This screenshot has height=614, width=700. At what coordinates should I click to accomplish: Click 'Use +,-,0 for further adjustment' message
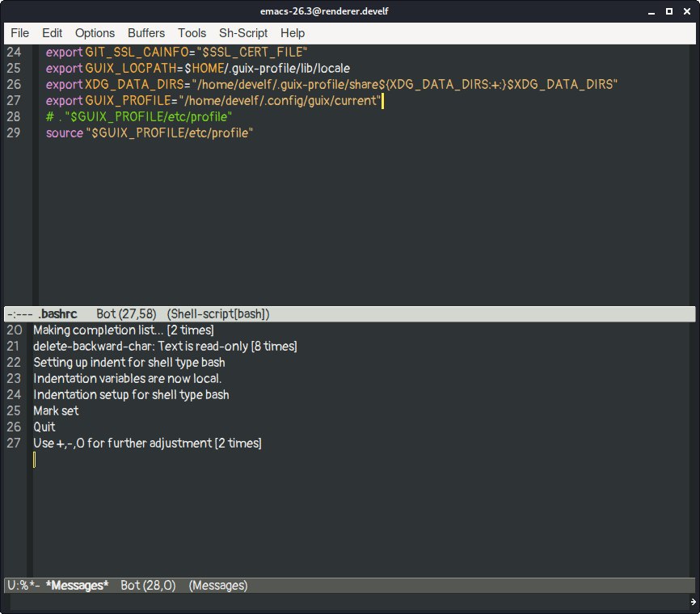click(x=147, y=443)
